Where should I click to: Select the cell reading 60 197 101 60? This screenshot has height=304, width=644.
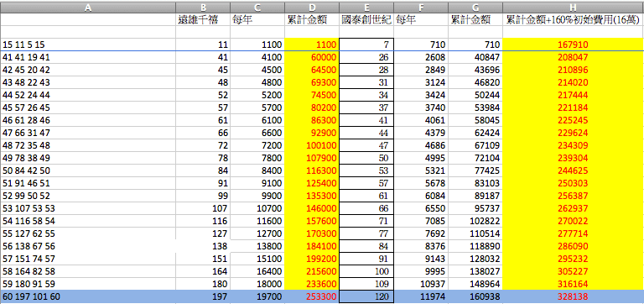coord(88,296)
